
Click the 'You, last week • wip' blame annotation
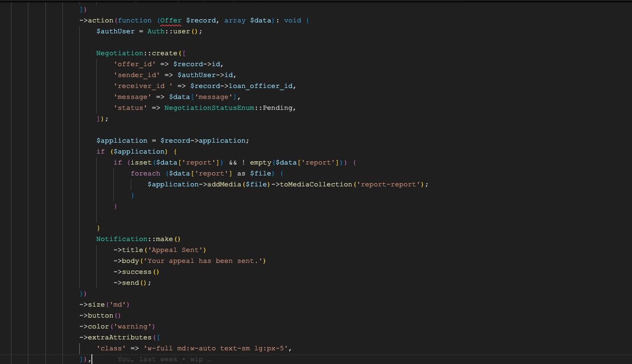165,359
